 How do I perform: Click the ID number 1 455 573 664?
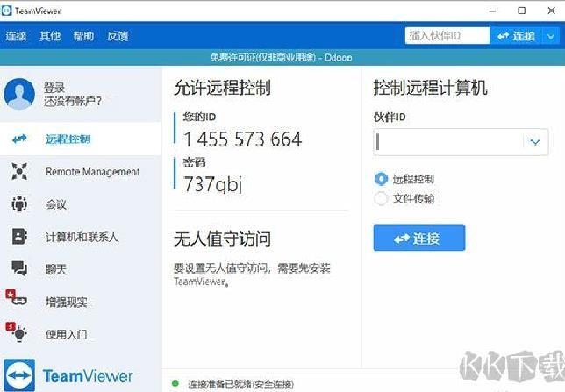click(242, 139)
